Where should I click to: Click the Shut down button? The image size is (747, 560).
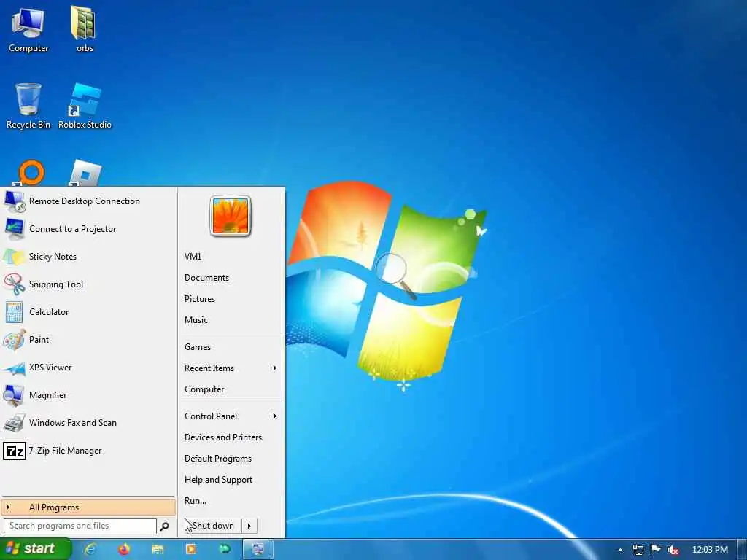(212, 526)
